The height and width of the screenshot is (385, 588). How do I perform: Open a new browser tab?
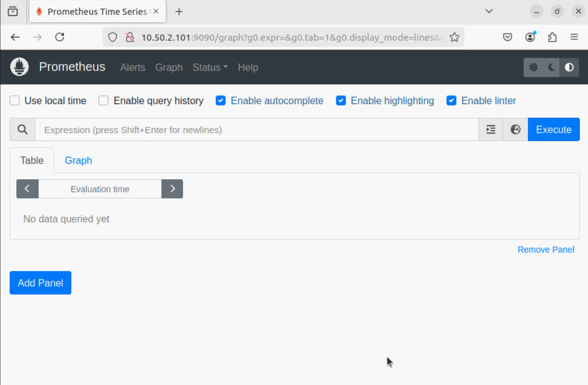click(x=179, y=12)
